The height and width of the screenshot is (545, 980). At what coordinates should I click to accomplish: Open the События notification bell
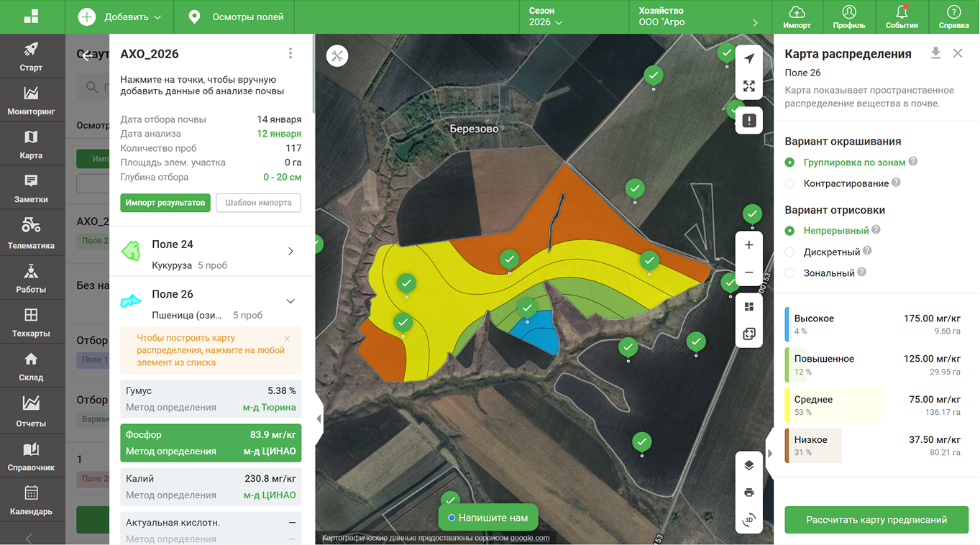pyautogui.click(x=902, y=17)
